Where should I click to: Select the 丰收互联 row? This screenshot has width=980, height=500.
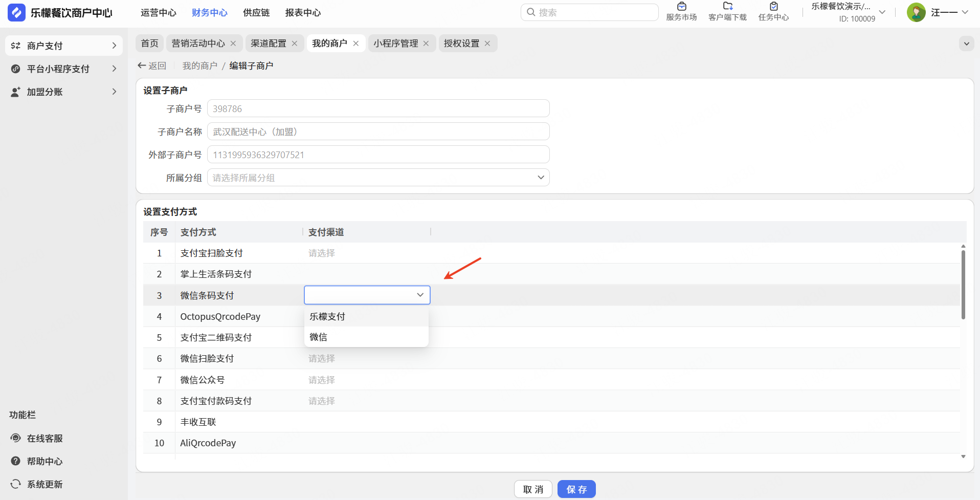[551, 422]
